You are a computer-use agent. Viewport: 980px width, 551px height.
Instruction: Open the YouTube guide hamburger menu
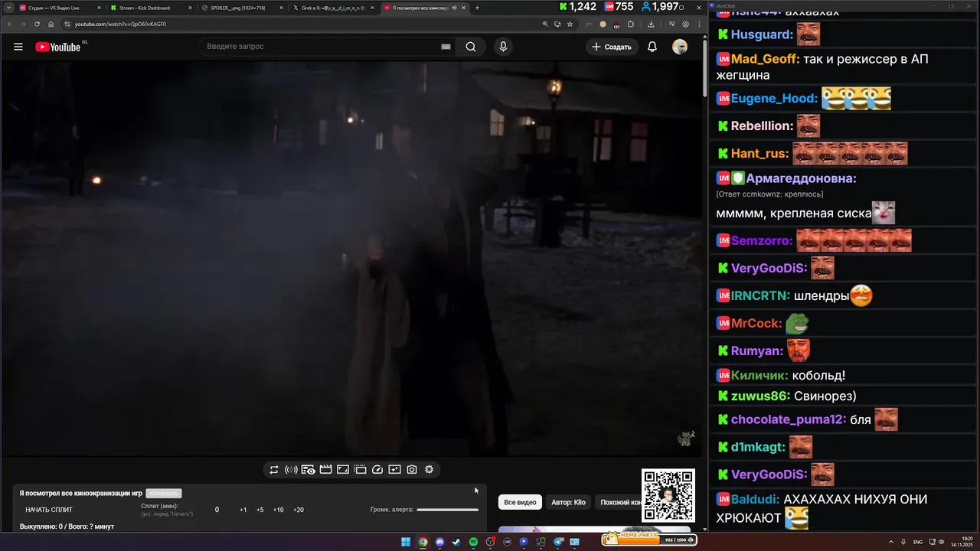(x=18, y=47)
